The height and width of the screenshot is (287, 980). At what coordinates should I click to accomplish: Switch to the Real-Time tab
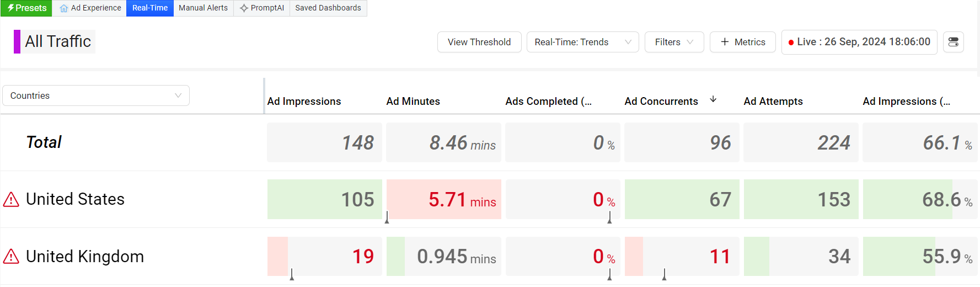pos(150,8)
